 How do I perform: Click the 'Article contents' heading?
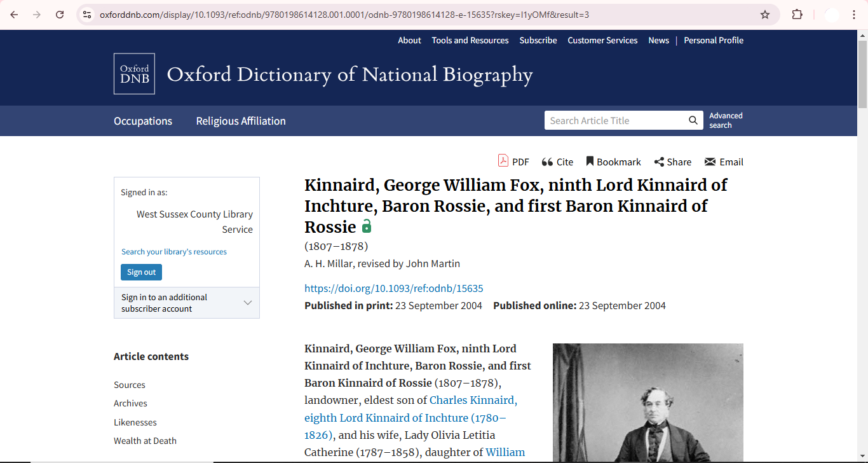151,356
